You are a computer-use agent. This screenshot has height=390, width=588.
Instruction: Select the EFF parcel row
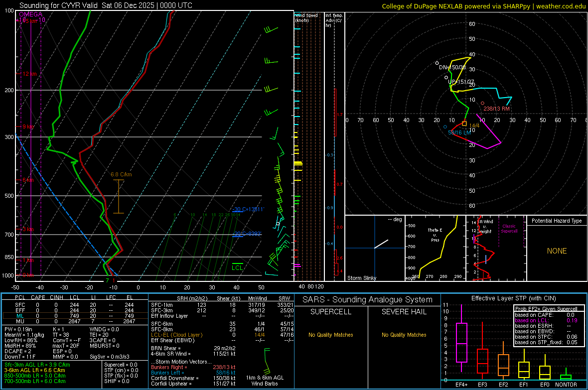coord(75,310)
